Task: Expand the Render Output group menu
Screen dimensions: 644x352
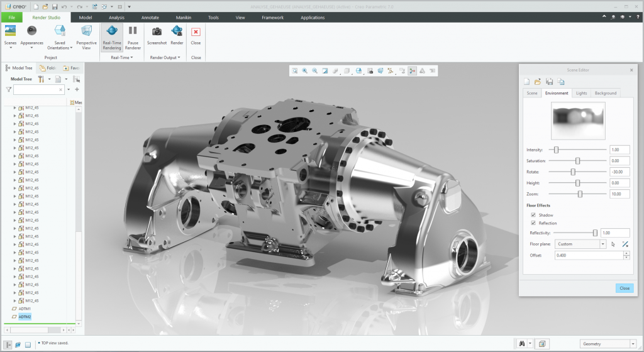Action: pyautogui.click(x=165, y=57)
